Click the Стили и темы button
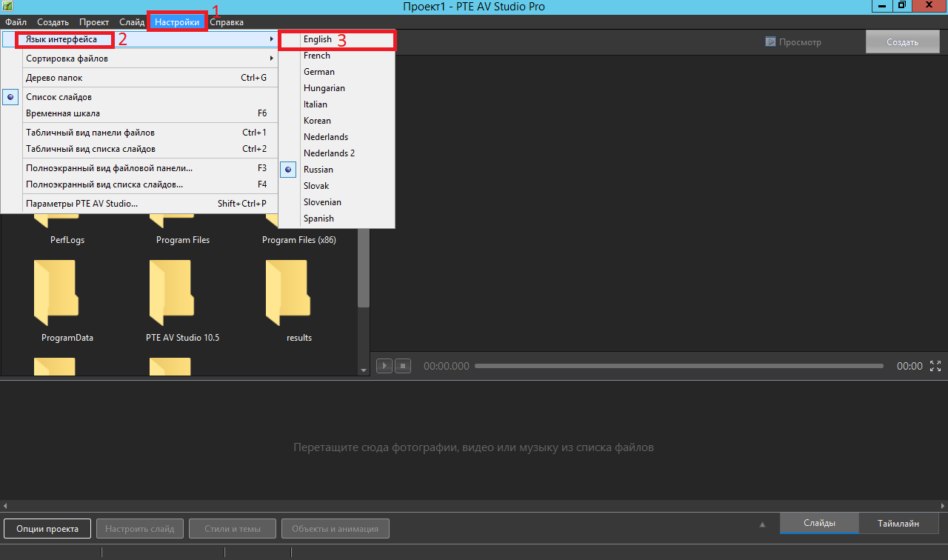948x560 pixels. pos(233,529)
